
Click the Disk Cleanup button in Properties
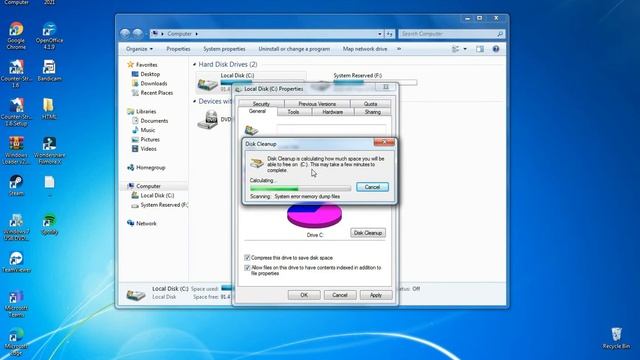(368, 233)
